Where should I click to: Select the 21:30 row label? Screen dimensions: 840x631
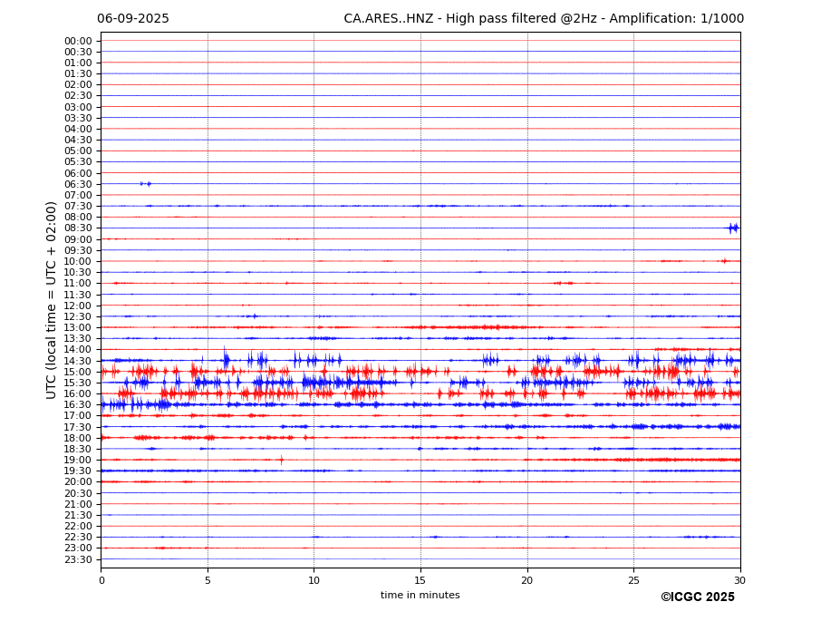click(78, 515)
